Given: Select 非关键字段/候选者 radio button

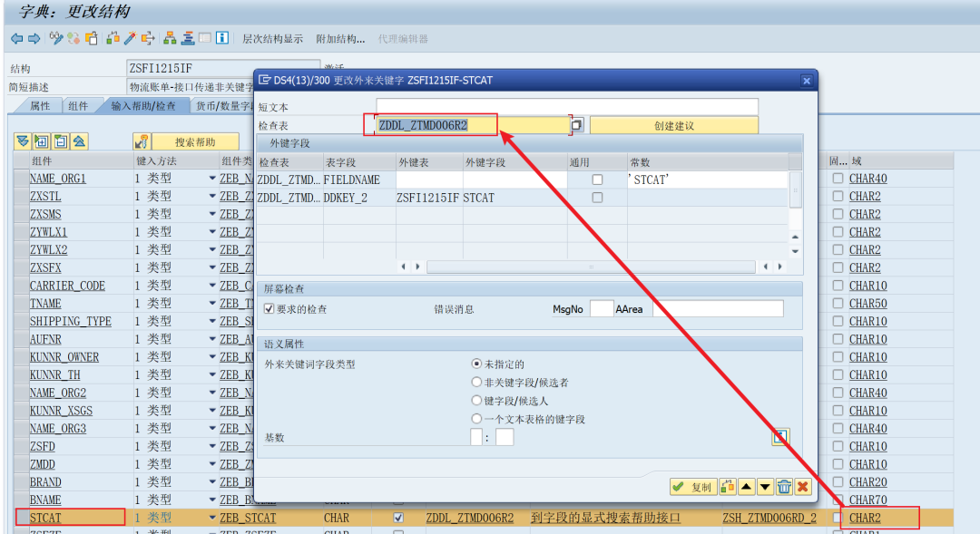Looking at the screenshot, I should (476, 382).
